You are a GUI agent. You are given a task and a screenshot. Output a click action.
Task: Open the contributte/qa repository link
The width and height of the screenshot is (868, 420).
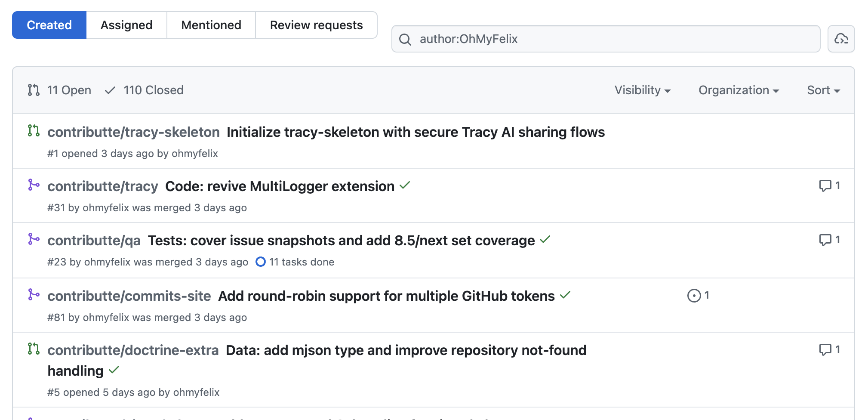click(x=94, y=240)
